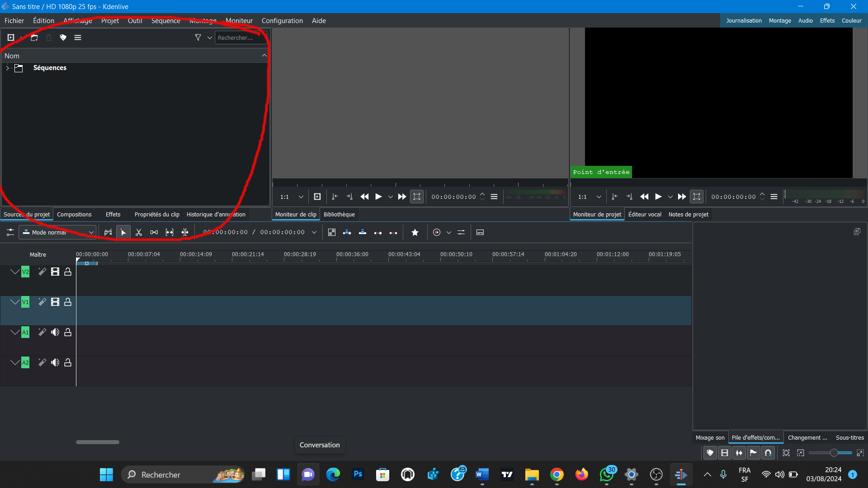The width and height of the screenshot is (868, 488).
Task: Select the slip tool
Action: [x=170, y=232]
